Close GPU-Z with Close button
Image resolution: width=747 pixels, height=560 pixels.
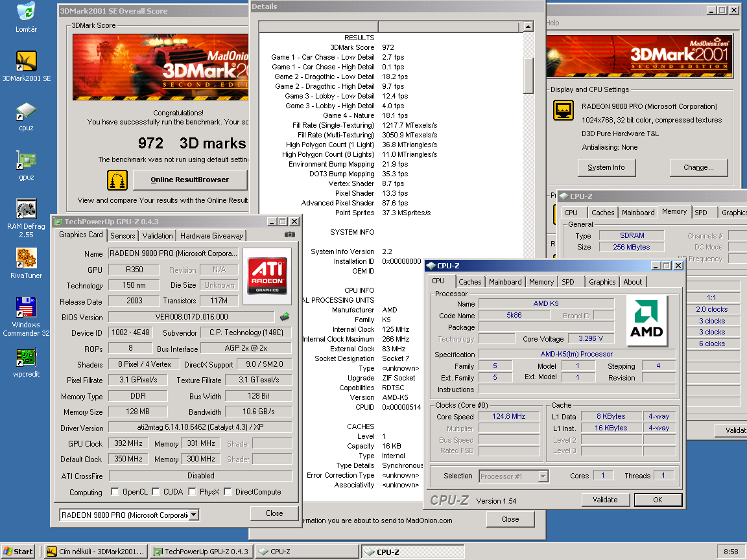point(274,513)
